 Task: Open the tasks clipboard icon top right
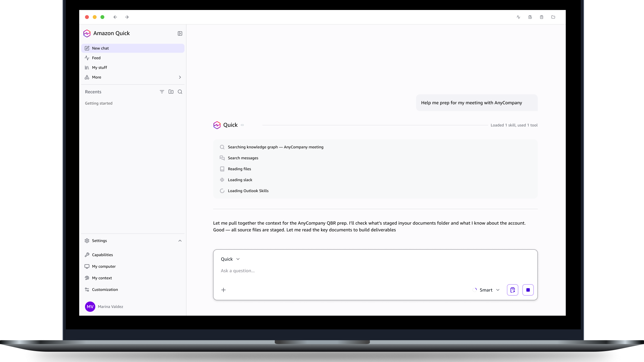542,17
